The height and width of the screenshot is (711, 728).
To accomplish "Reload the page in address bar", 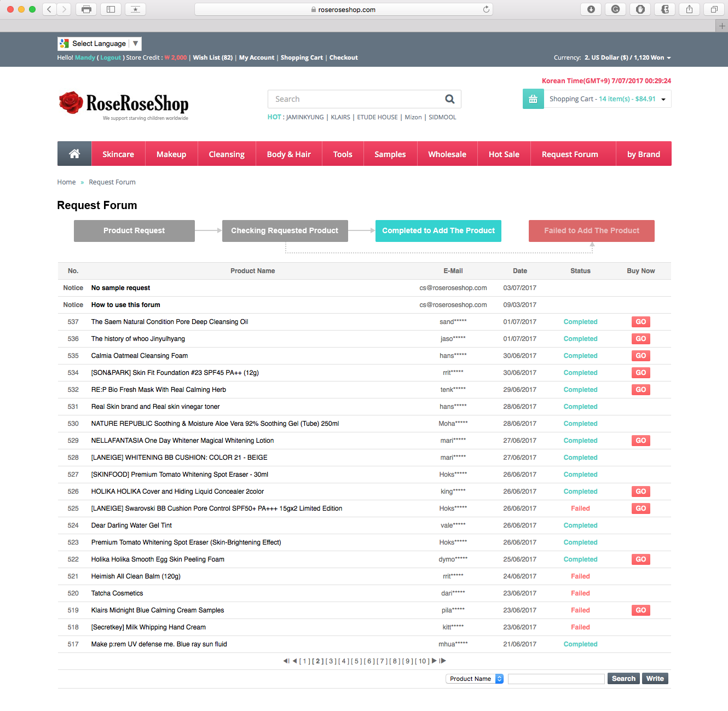I will point(486,9).
